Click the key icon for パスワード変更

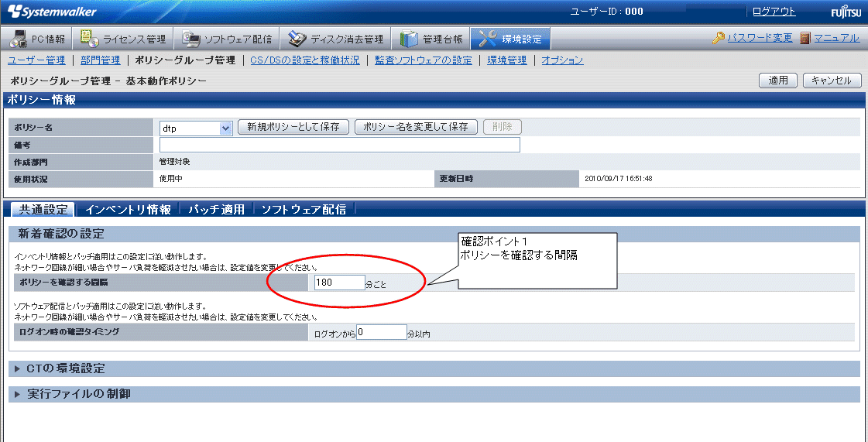click(718, 38)
